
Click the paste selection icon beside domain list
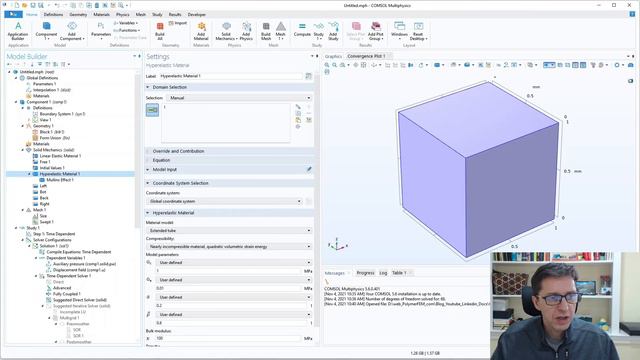point(298,120)
